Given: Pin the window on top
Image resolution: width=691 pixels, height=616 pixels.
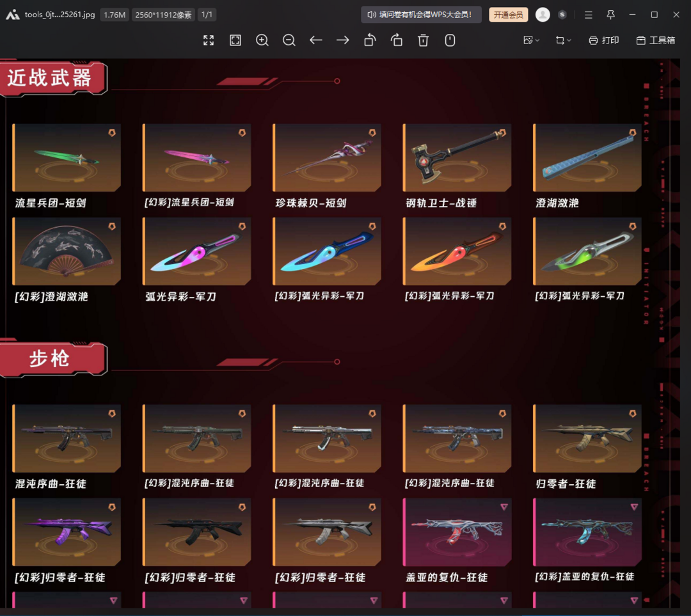Looking at the screenshot, I should click(610, 15).
